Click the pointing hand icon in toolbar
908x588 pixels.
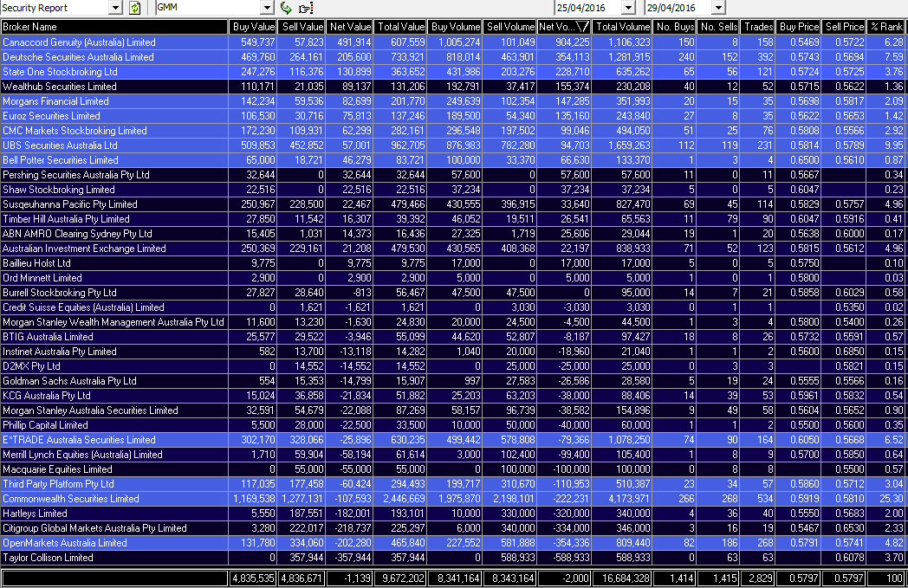(x=305, y=8)
